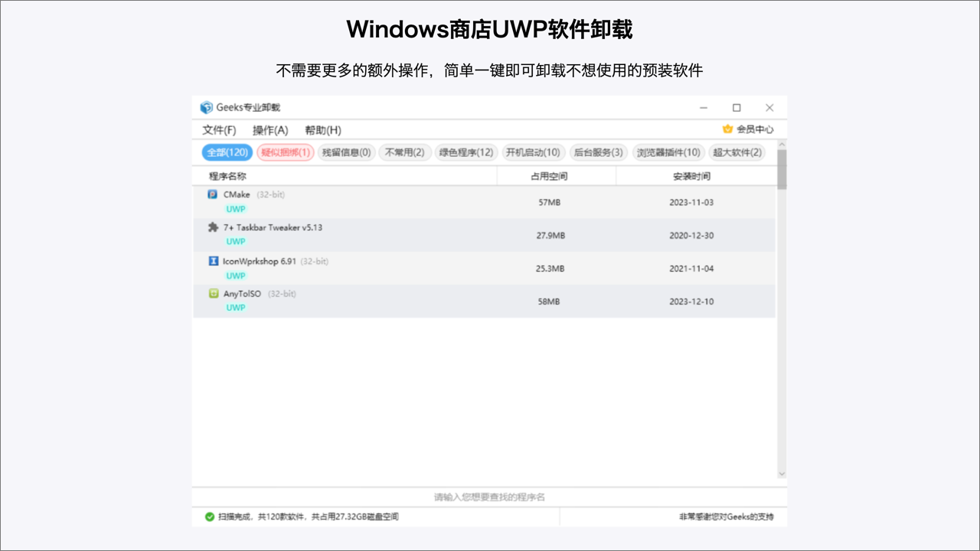Select the 浏览器插件(10) category
The width and height of the screenshot is (980, 551).
667,152
